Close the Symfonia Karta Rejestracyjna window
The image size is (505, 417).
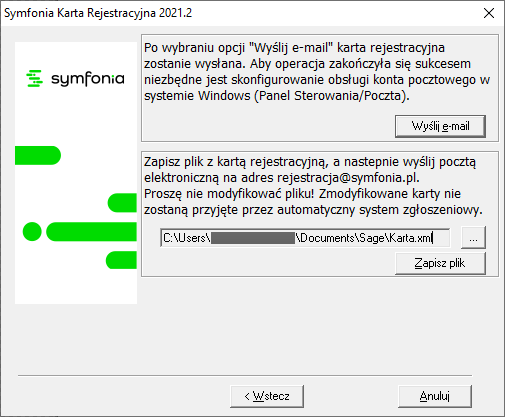pyautogui.click(x=489, y=13)
